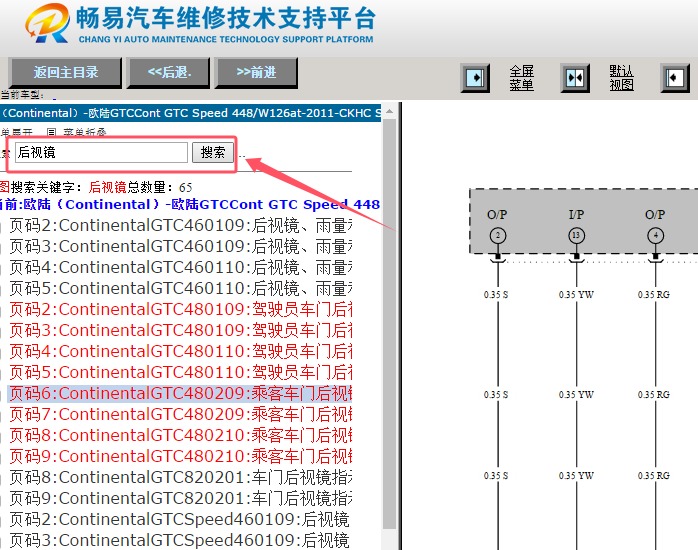Viewport: 698px width, 550px height.
Task: Open result 页码8:ContinentalGTC480210 乘客车门
Action: pyautogui.click(x=180, y=435)
